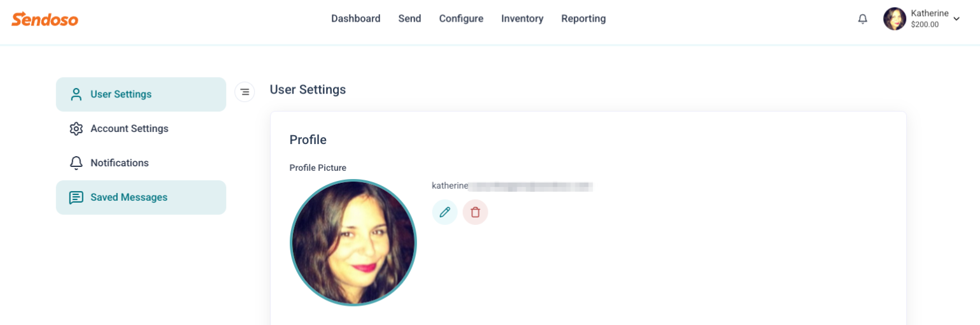The width and height of the screenshot is (980, 325).
Task: Click the Sendoso logo
Action: pos(45,19)
